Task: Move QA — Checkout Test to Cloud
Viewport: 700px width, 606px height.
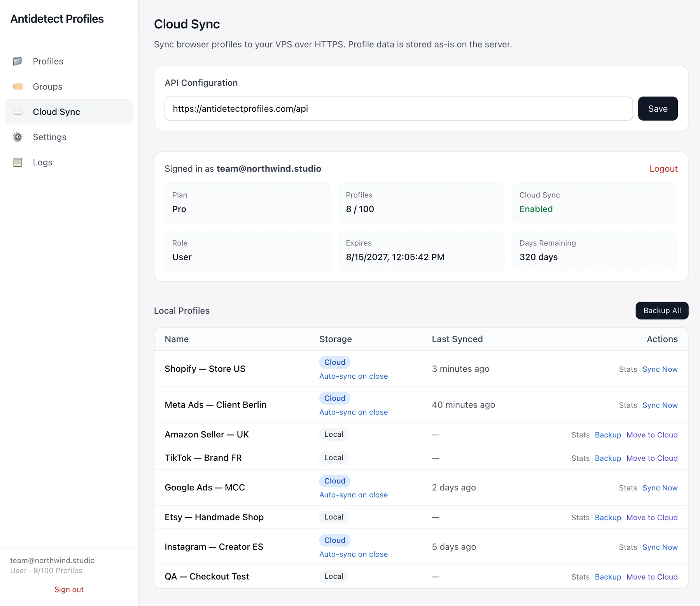Action: (652, 577)
